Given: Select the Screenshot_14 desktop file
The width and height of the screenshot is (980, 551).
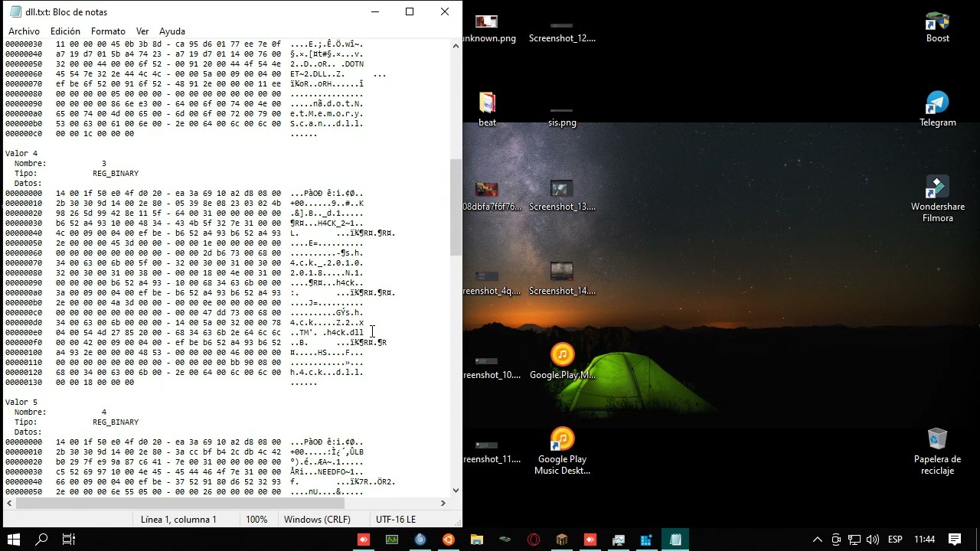Looking at the screenshot, I should [x=562, y=279].
